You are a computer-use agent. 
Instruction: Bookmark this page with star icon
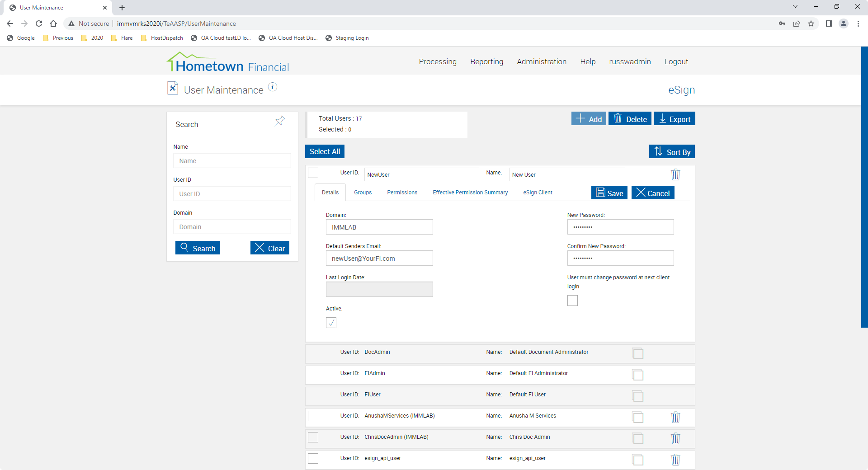click(x=811, y=23)
